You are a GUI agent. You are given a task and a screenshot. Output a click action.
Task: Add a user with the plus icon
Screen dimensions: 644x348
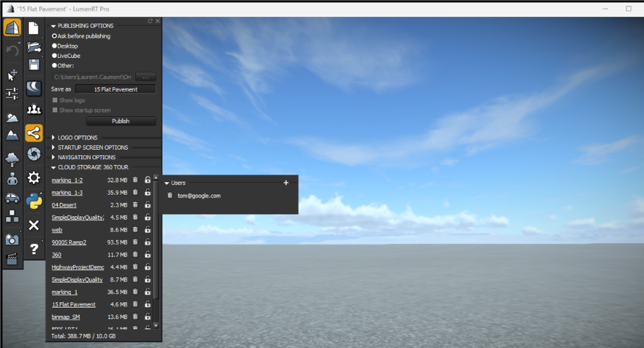pyautogui.click(x=286, y=183)
